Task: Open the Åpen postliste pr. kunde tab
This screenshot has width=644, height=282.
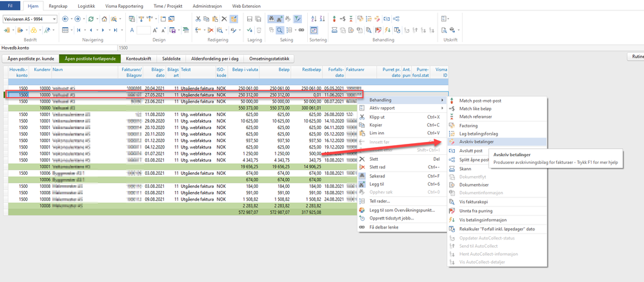Action: click(30, 59)
